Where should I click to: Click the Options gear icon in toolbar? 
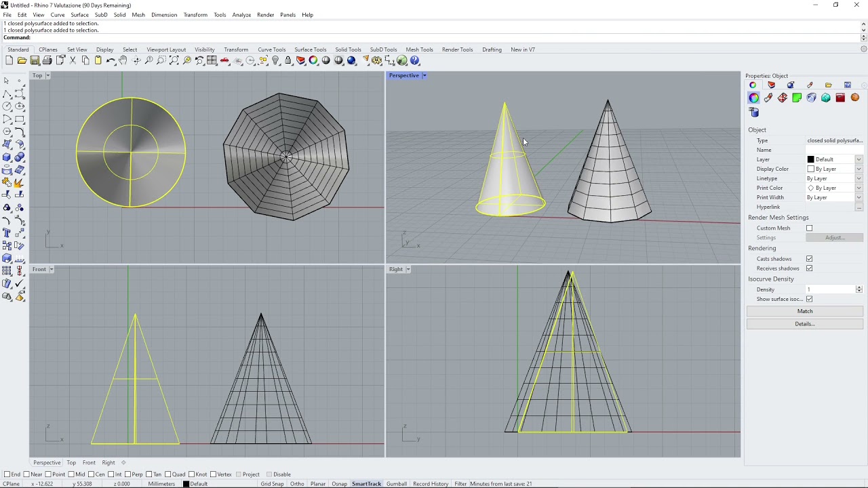(377, 61)
